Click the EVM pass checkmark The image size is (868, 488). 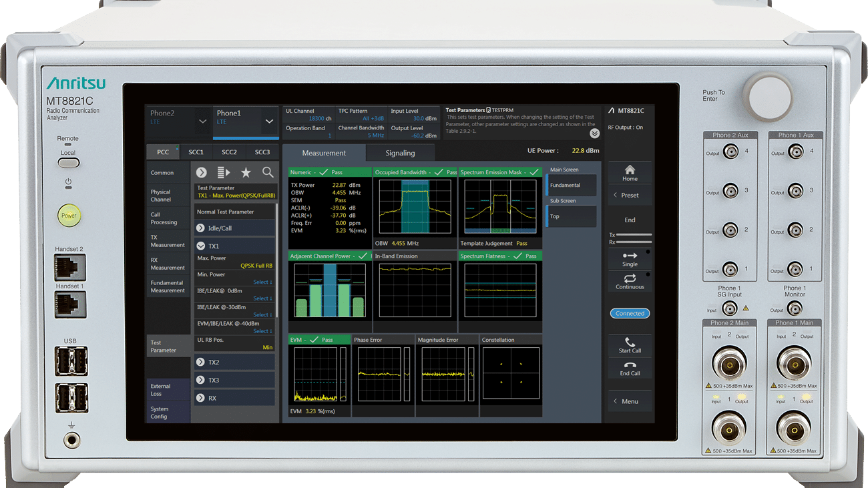click(x=314, y=340)
